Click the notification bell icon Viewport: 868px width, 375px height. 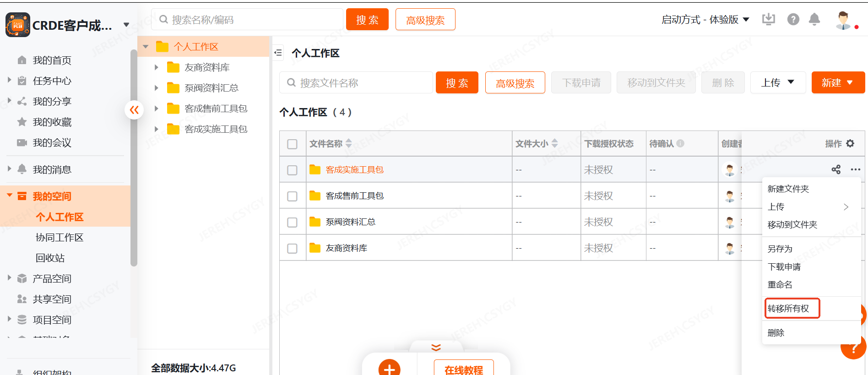[814, 19]
